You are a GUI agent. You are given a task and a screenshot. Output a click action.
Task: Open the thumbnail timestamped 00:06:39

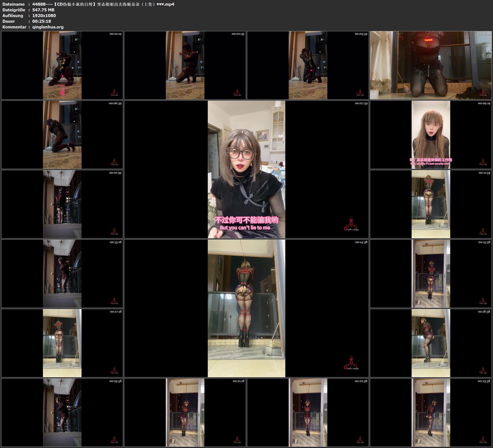click(62, 134)
